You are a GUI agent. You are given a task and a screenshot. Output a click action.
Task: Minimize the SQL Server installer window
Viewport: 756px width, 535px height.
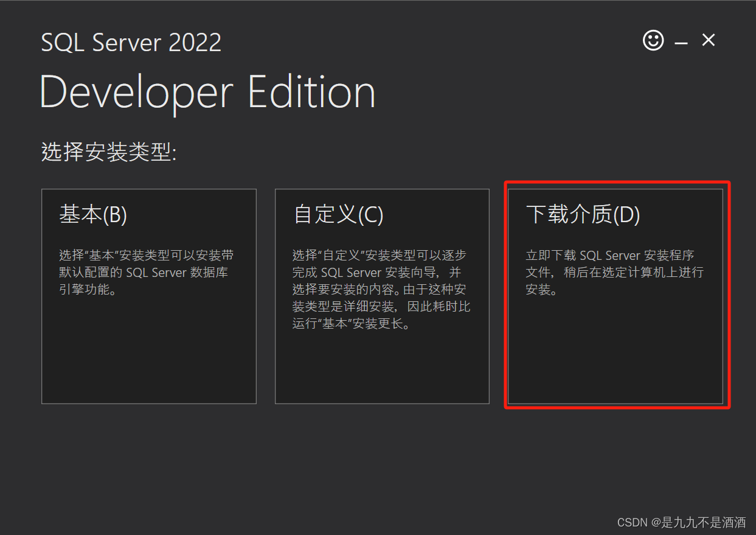(681, 42)
